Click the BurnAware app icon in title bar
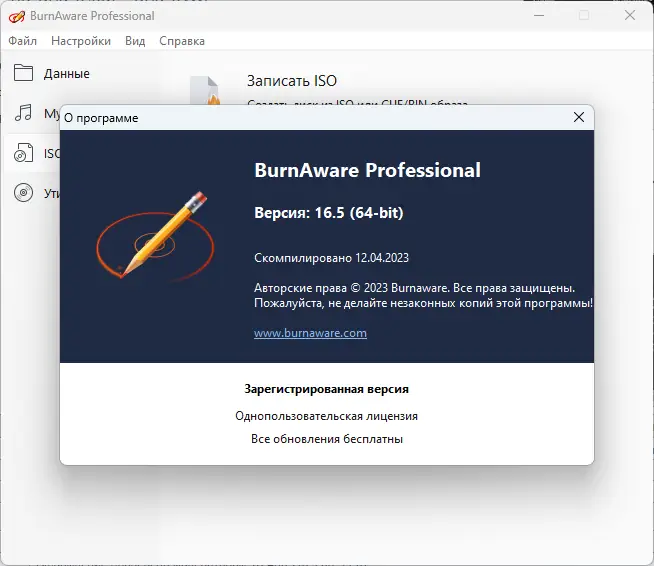The width and height of the screenshot is (654, 566). [17, 16]
